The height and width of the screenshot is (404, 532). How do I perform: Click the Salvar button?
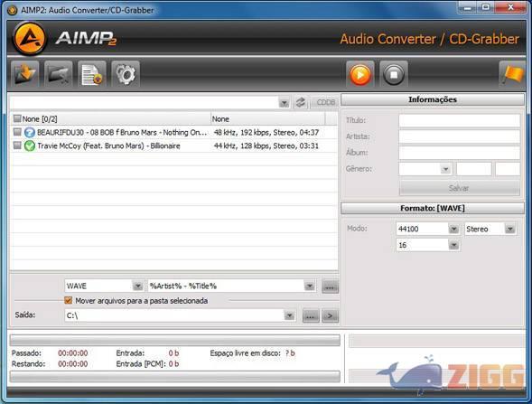[460, 188]
